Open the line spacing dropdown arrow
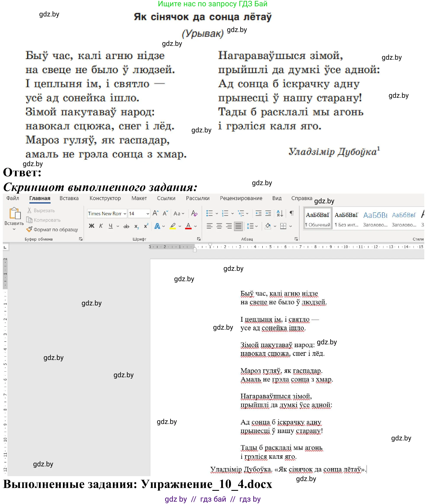This screenshot has height=504, width=426. pyautogui.click(x=256, y=226)
